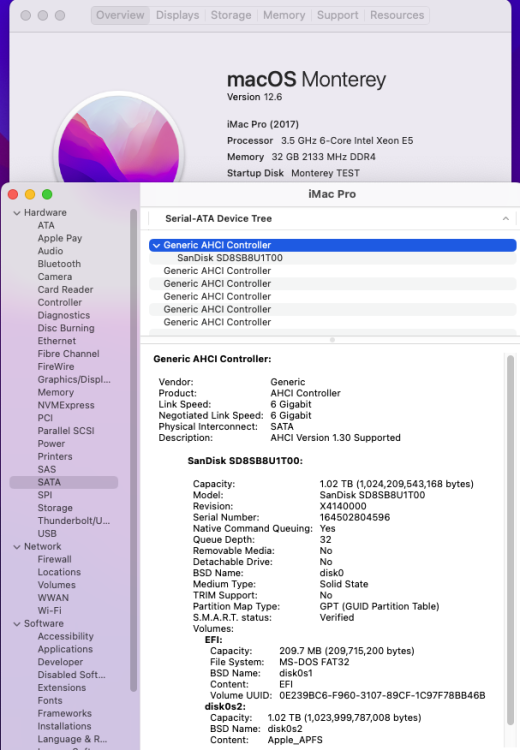Open Installations in the sidebar

64,727
